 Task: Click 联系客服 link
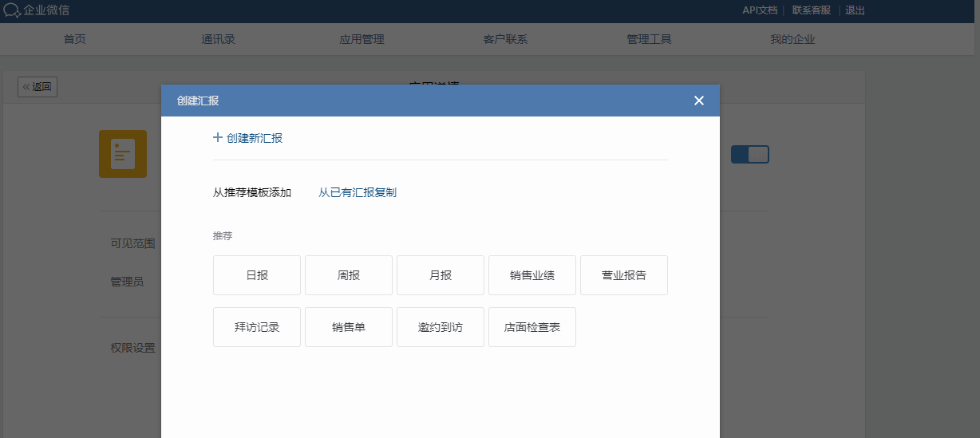pos(812,10)
